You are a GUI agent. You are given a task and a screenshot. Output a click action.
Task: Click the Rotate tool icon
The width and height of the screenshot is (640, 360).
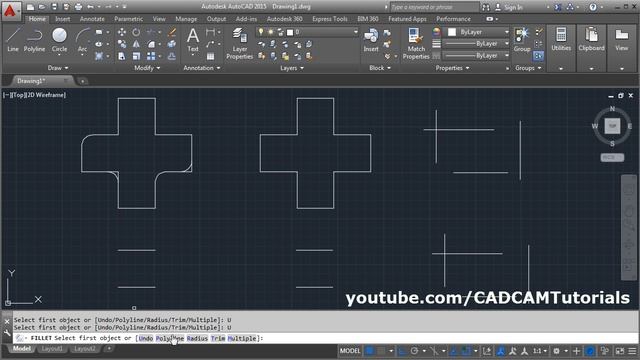click(x=136, y=32)
